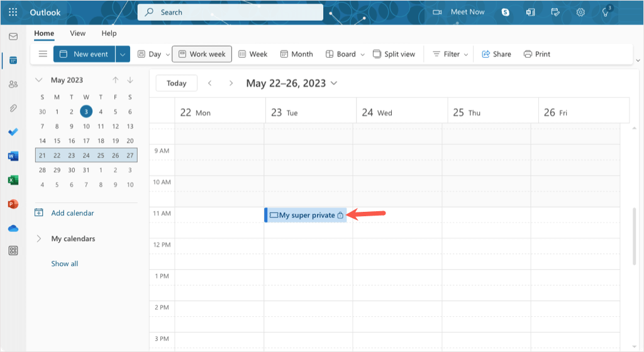This screenshot has height=352, width=644.
Task: Select May 12 in mini calendar
Action: [116, 126]
